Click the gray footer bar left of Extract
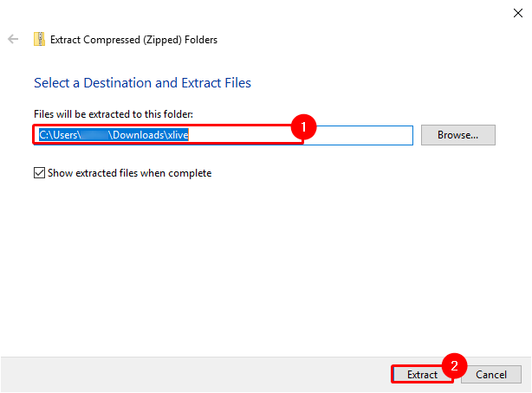The width and height of the screenshot is (532, 393). click(x=191, y=374)
